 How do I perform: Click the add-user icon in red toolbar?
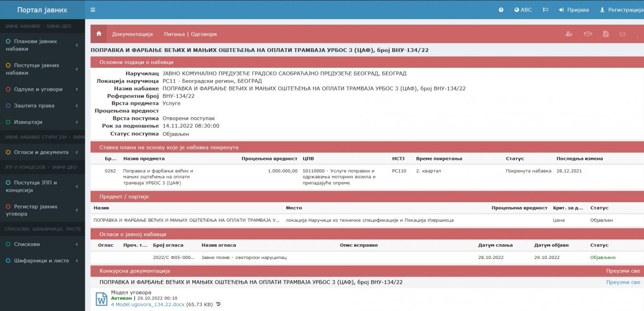pos(569,34)
